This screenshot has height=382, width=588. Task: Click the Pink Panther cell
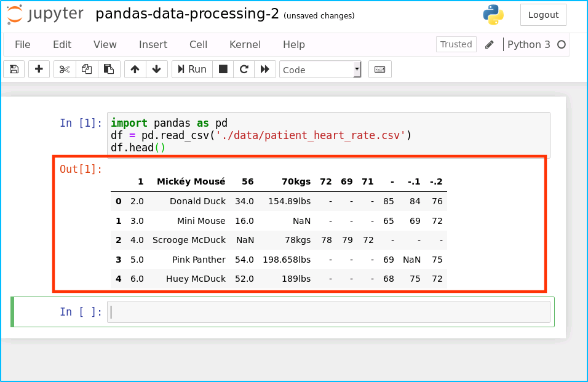pos(199,260)
